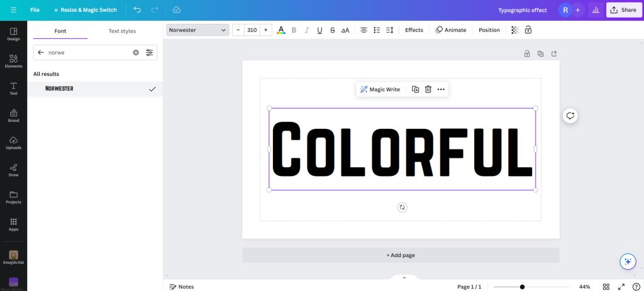Toggle bold formatting
This screenshot has width=644, height=291.
(294, 30)
